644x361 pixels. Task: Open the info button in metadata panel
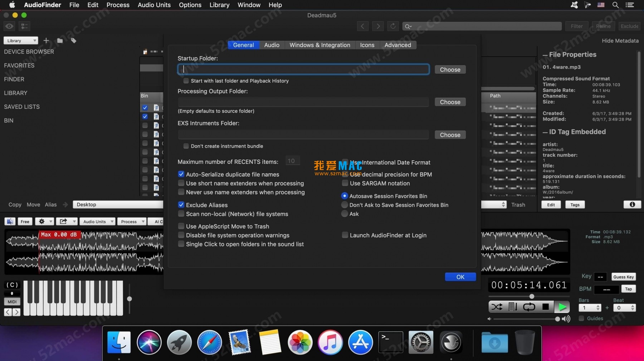click(x=632, y=205)
